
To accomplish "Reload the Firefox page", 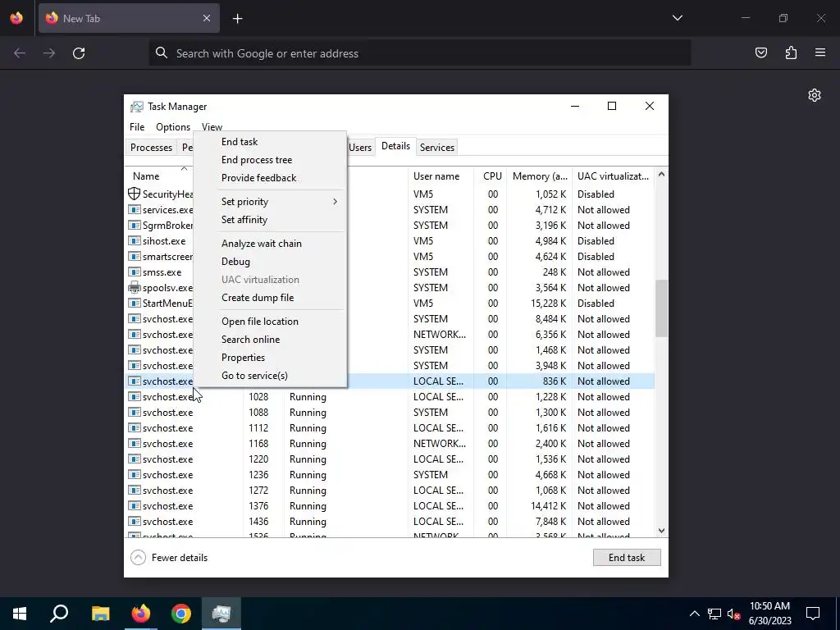I will [79, 53].
